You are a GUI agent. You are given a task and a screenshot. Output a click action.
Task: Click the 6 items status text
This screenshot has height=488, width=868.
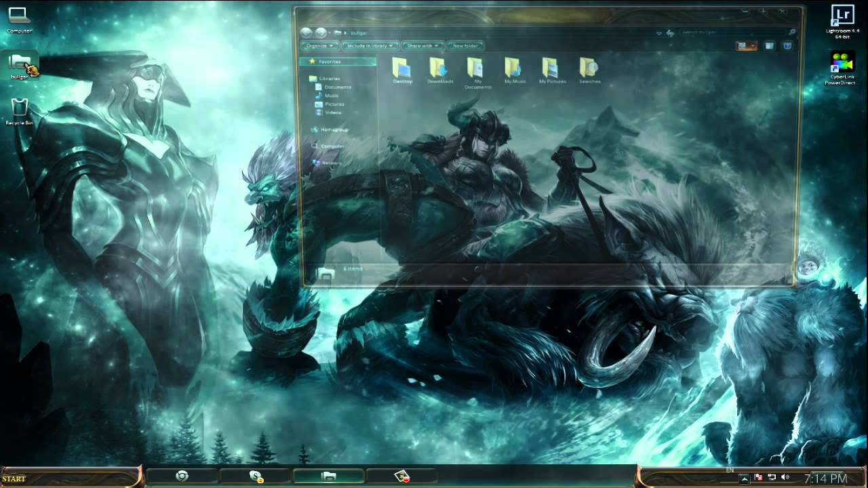pos(353,269)
